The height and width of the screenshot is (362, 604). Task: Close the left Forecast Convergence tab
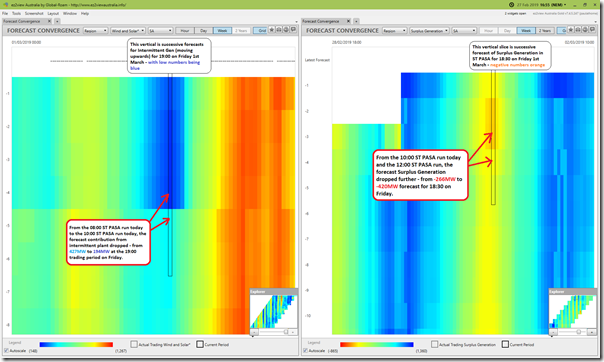pos(49,21)
